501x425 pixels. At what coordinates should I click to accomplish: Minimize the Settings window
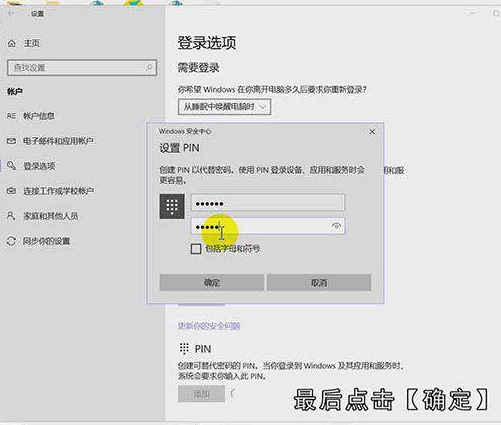click(472, 13)
